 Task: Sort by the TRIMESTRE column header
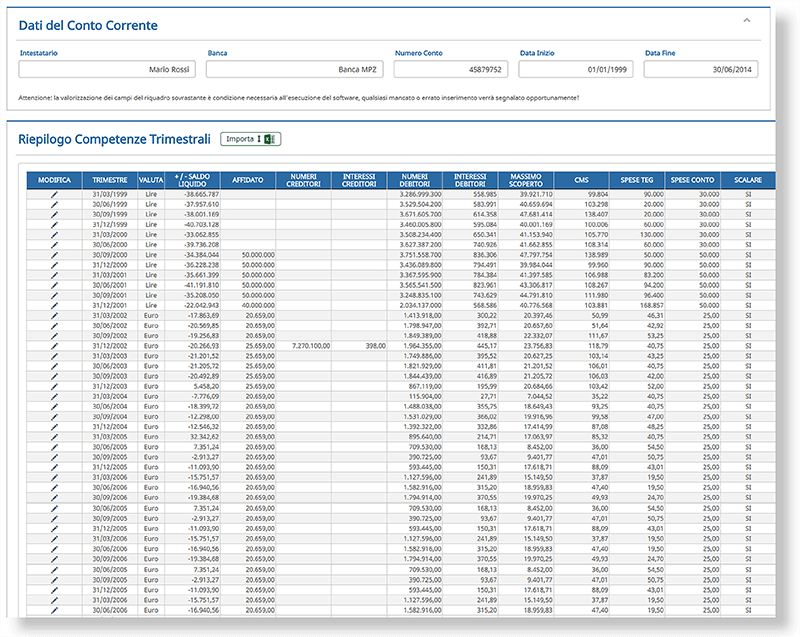(110, 180)
